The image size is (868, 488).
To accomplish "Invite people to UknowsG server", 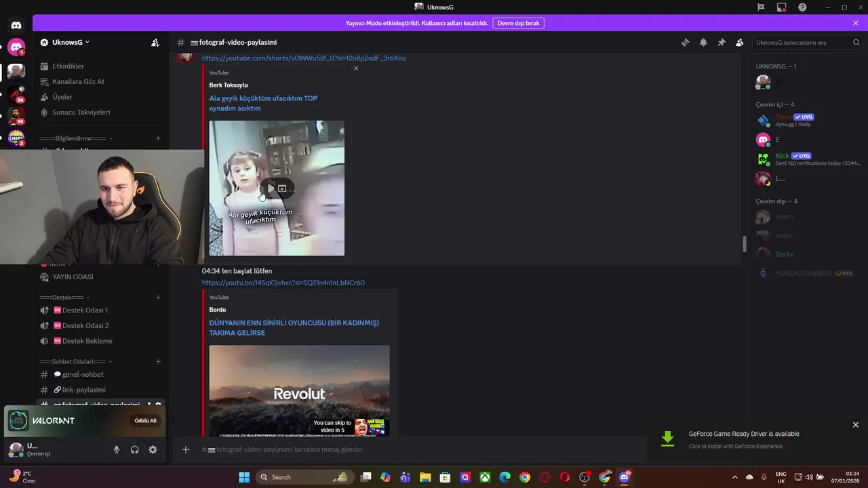I will pos(155,42).
